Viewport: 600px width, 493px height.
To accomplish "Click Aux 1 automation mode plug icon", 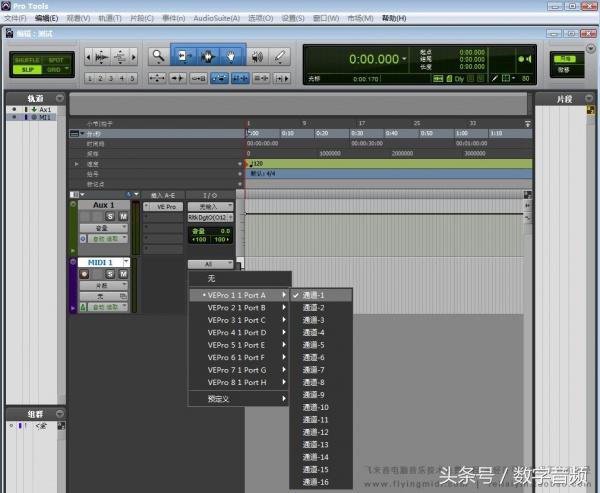I will (83, 238).
